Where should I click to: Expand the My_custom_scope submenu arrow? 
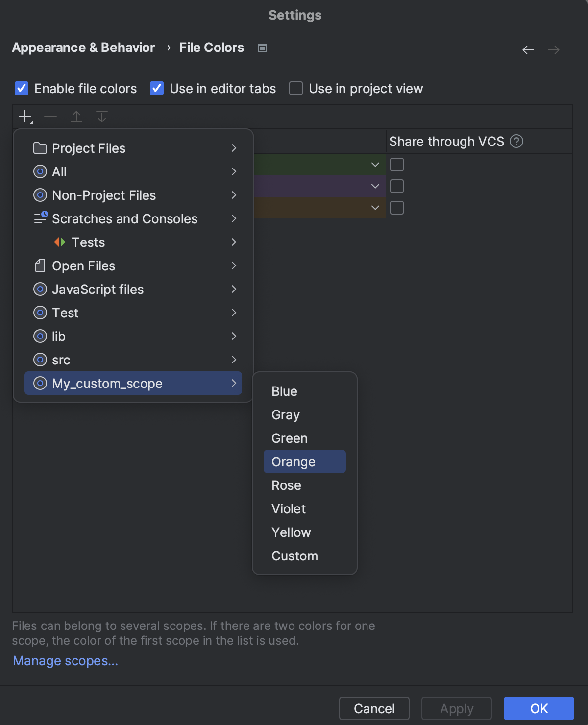coord(234,383)
